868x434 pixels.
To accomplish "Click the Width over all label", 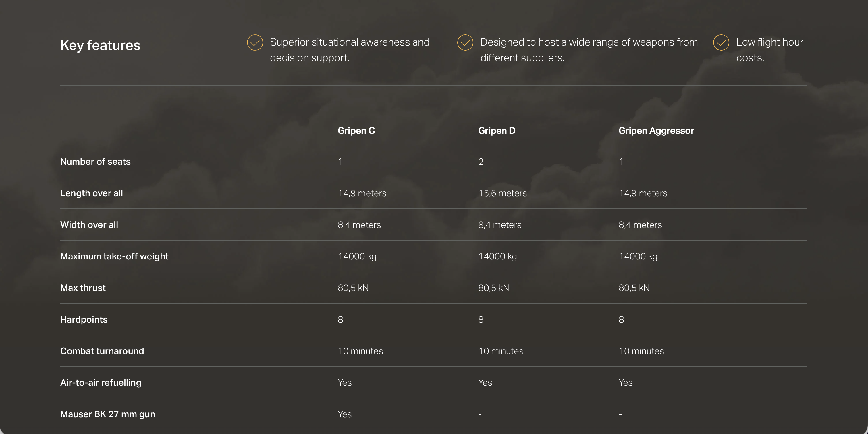I will tap(89, 225).
